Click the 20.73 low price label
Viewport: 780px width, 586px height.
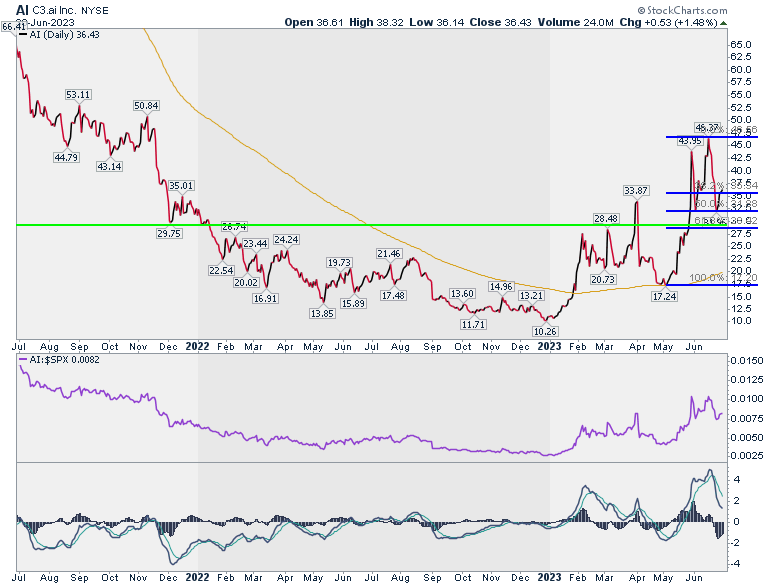point(603,280)
